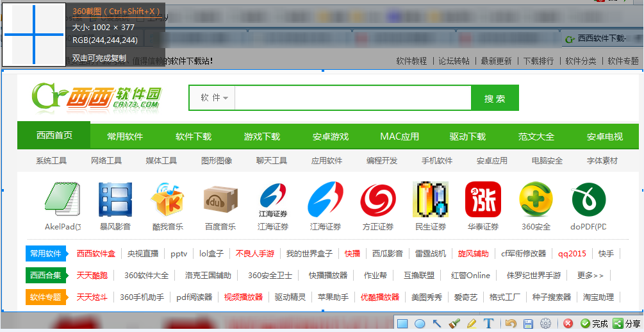This screenshot has height=332, width=644.
Task: Open the 方正证券 red swirl icon
Action: [x=378, y=201]
